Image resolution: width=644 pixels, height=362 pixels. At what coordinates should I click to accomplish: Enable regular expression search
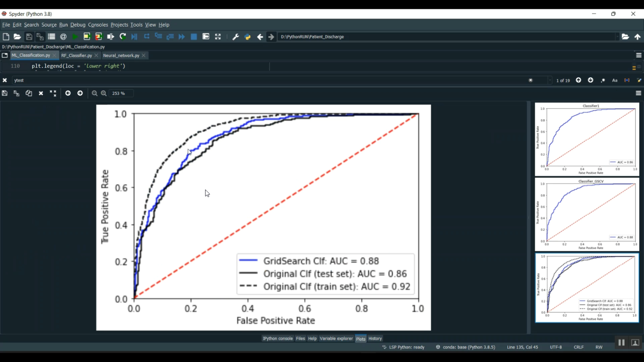pyautogui.click(x=603, y=80)
